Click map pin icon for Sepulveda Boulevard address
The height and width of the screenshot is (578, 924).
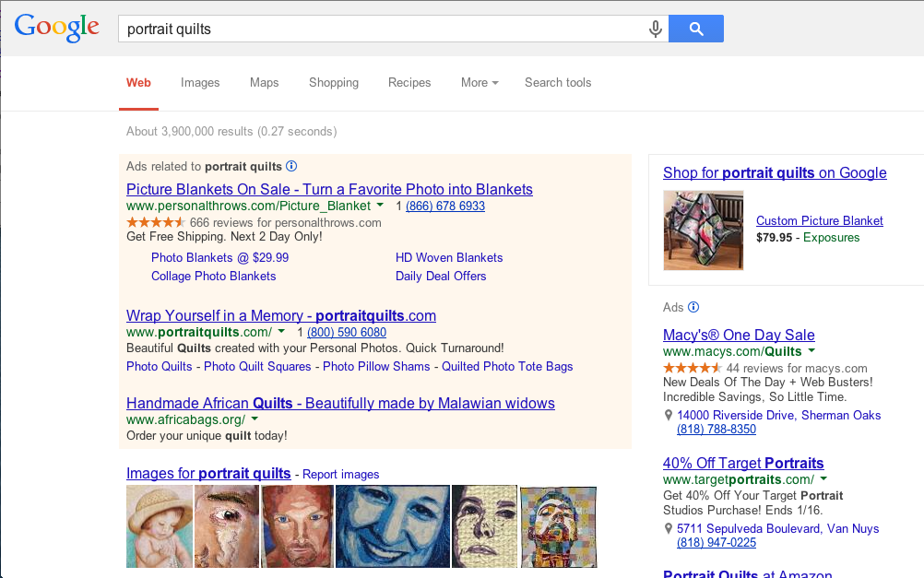pos(669,529)
